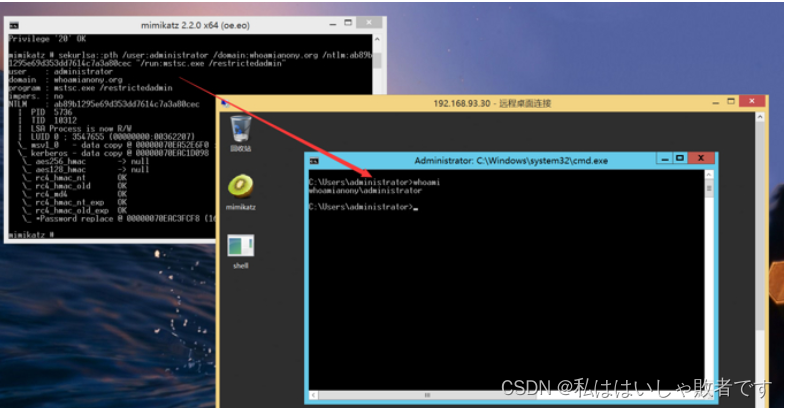Click the bottom 'mimikatz #' prompt
The height and width of the screenshot is (408, 788).
[x=31, y=235]
